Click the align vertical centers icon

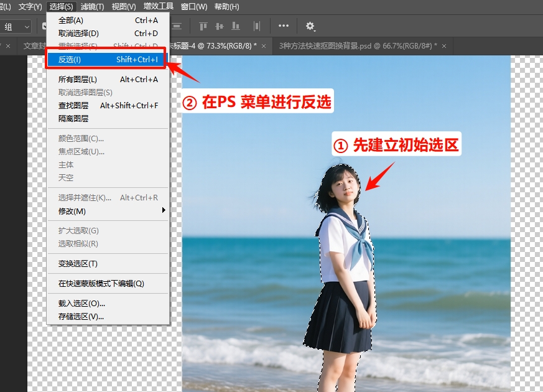click(220, 26)
